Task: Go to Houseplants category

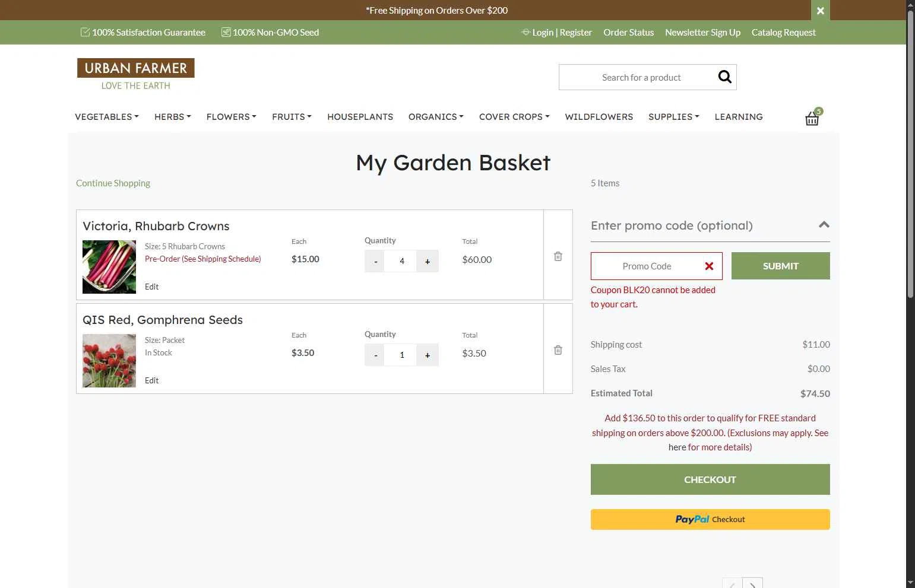Action: coord(360,117)
